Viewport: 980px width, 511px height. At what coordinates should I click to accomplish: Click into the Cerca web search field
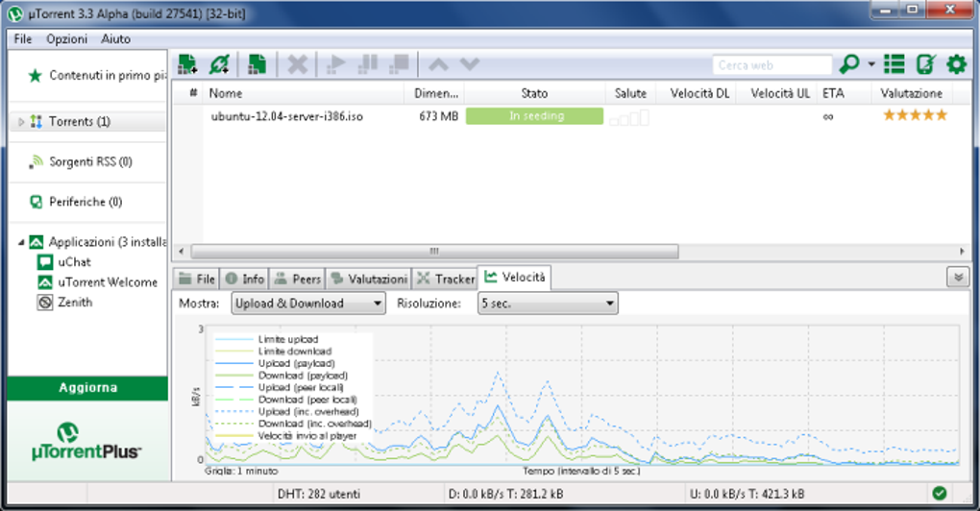tap(772, 65)
